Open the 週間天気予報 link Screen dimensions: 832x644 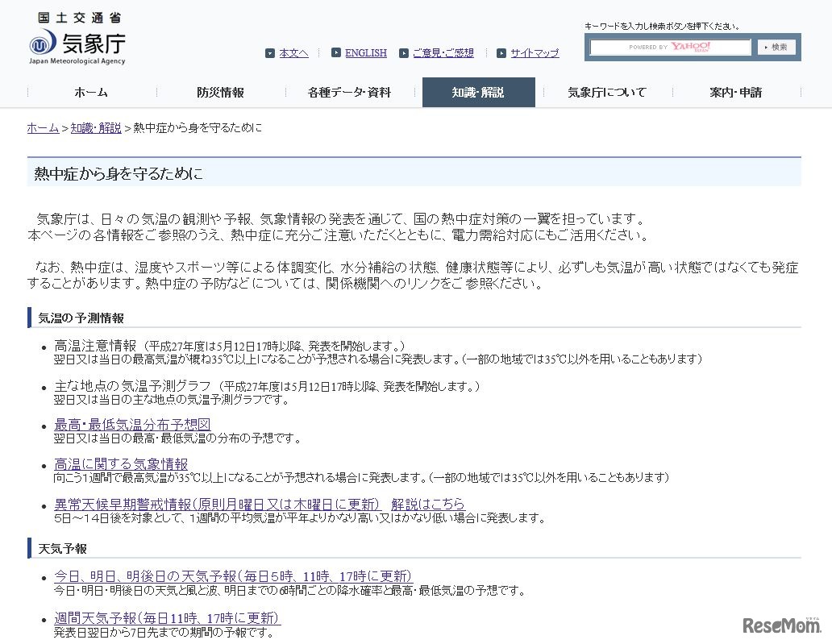[x=167, y=618]
